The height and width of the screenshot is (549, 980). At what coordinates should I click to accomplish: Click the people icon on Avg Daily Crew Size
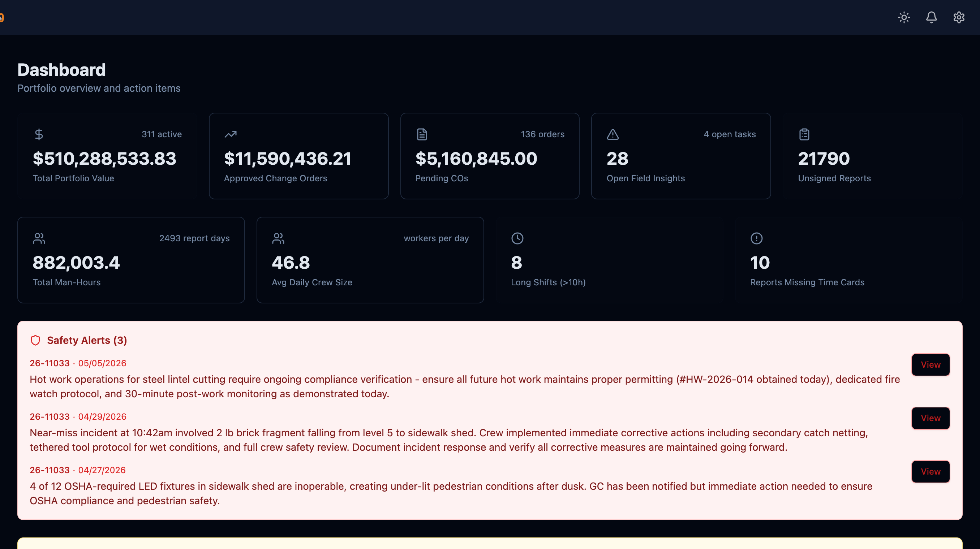pos(278,238)
